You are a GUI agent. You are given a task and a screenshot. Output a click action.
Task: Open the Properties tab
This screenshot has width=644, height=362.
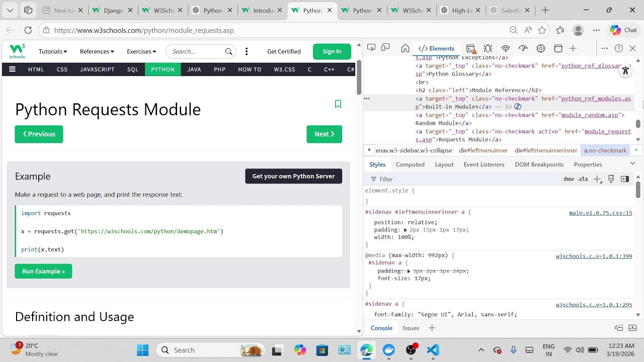tap(588, 164)
